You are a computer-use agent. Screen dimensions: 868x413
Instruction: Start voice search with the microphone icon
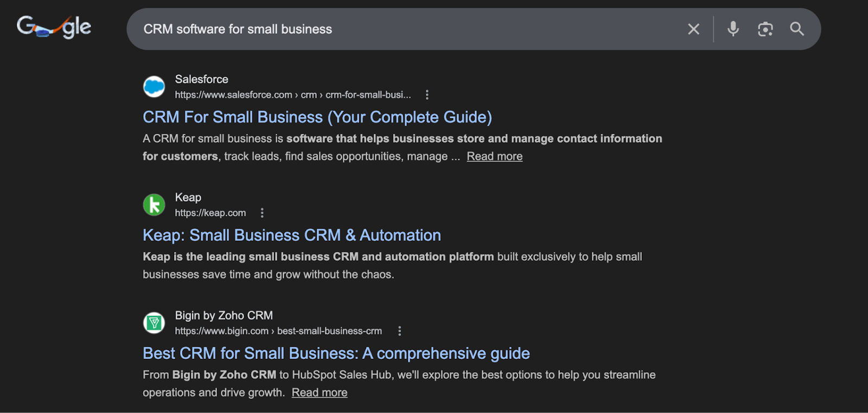tap(733, 29)
